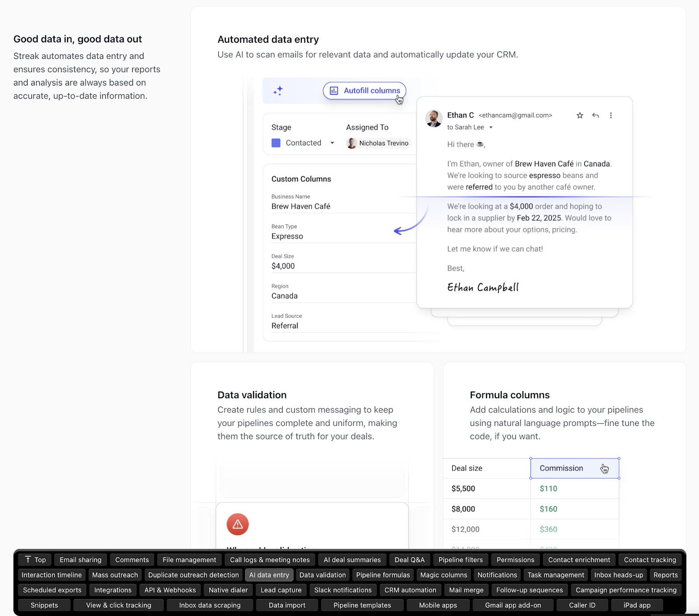This screenshot has height=616, width=699.
Task: Jump to Mass outreach section
Action: [115, 575]
